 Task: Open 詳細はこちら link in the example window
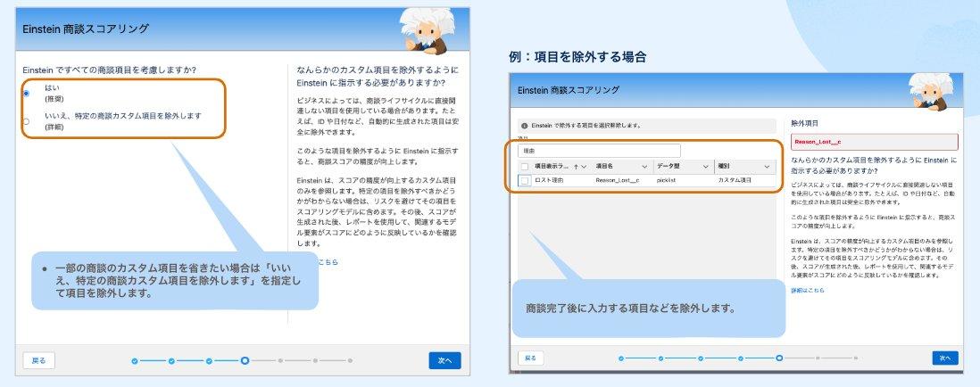pos(808,291)
